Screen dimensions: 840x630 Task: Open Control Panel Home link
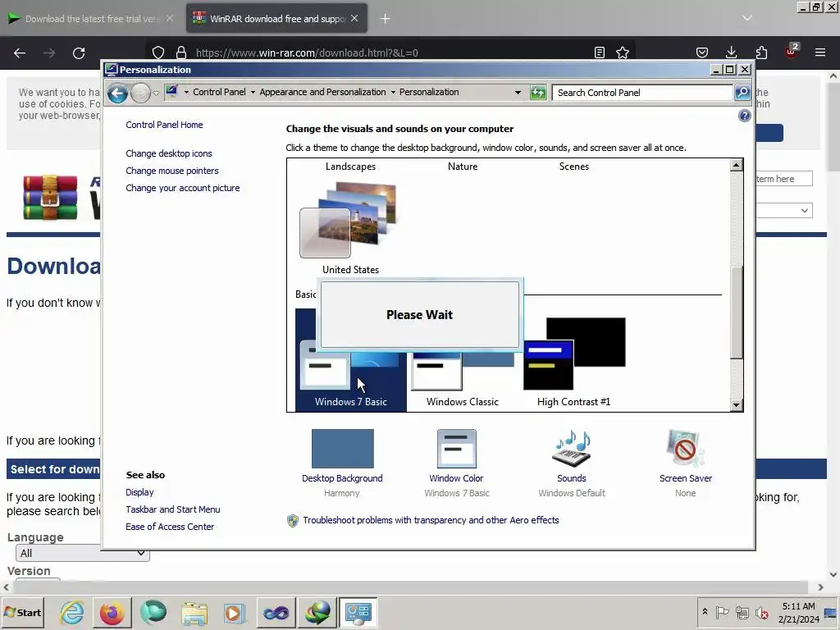point(164,125)
